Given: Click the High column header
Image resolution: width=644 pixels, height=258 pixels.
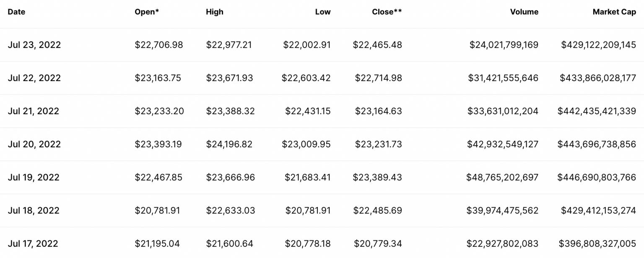Looking at the screenshot, I should (215, 12).
